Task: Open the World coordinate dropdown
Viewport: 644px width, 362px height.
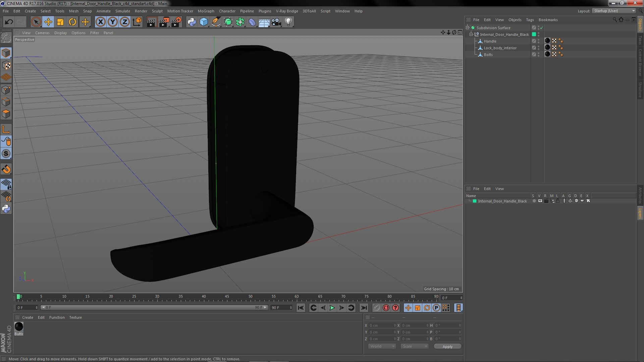Action: click(382, 346)
